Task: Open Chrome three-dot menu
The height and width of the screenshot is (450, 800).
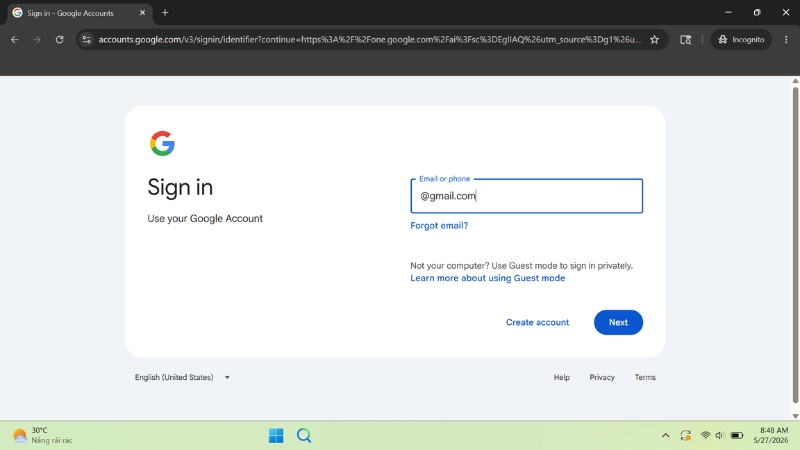Action: point(786,39)
